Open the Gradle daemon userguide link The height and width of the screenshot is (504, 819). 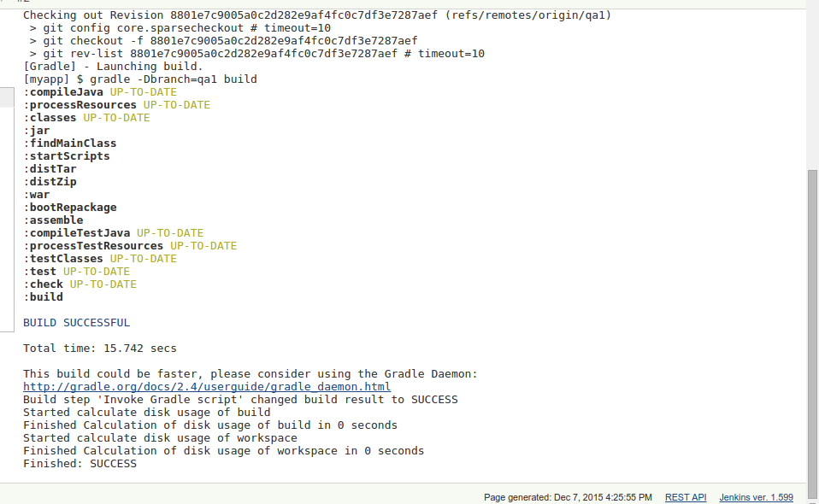tap(207, 387)
